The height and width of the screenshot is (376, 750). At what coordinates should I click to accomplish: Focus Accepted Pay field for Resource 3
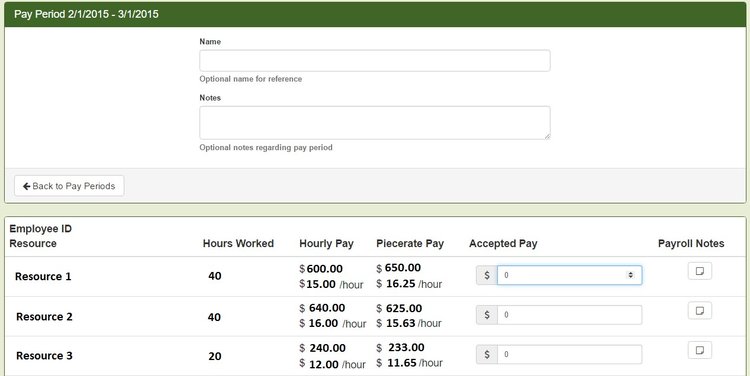click(569, 354)
